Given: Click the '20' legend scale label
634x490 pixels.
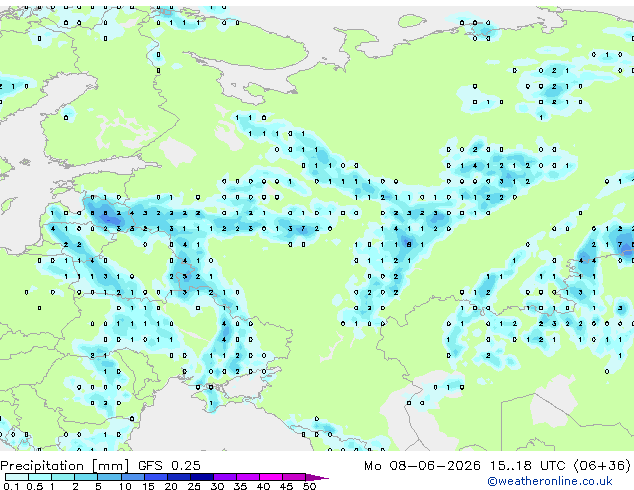Looking at the screenshot, I should (x=171, y=486).
